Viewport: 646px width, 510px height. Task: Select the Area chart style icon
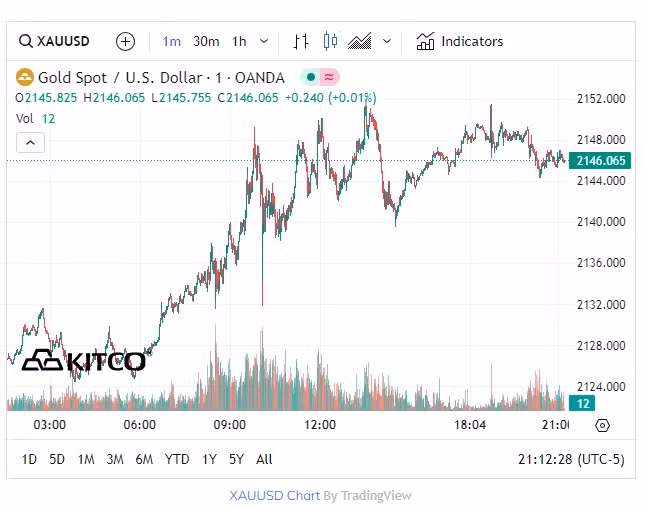(360, 41)
